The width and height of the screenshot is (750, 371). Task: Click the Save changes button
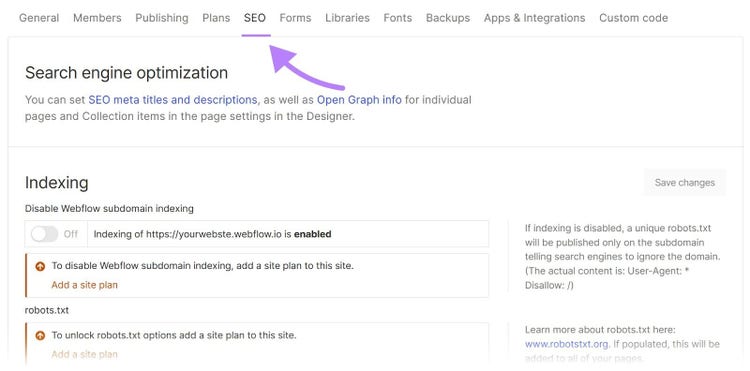(x=684, y=183)
